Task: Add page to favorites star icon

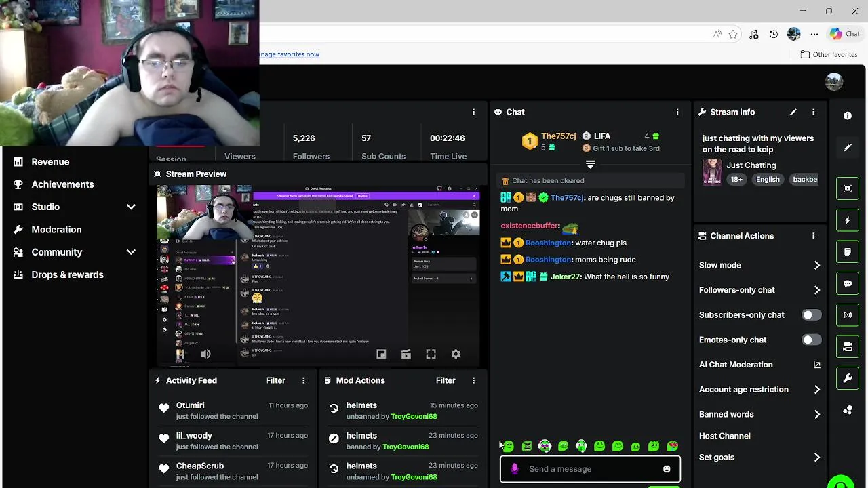Action: coord(733,34)
